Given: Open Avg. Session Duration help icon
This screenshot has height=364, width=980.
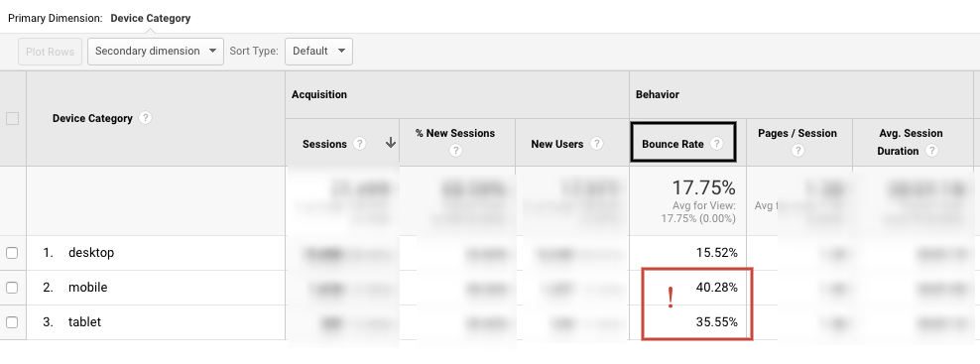Looking at the screenshot, I should (x=931, y=151).
